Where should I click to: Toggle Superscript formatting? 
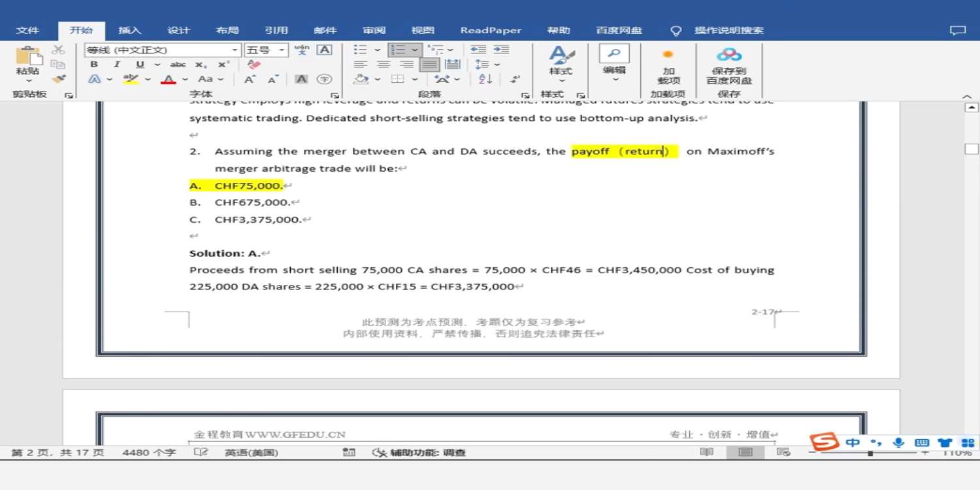point(224,64)
